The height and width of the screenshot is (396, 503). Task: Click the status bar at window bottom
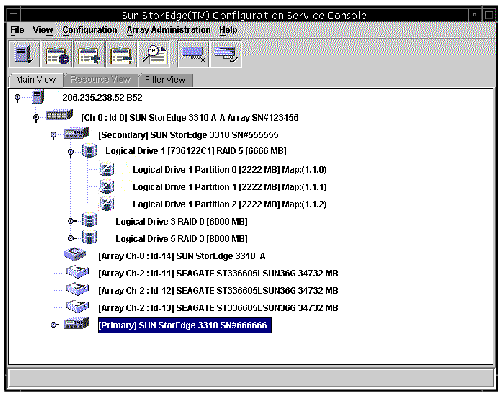(251, 377)
